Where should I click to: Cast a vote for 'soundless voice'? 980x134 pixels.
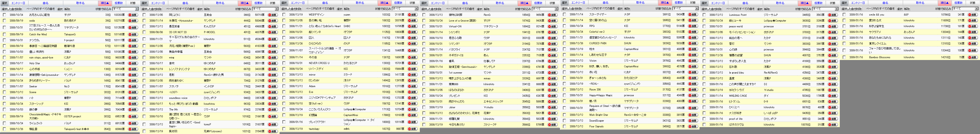(x=273, y=98)
